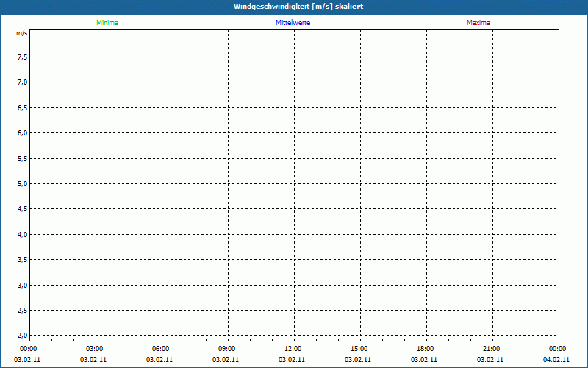The height and width of the screenshot is (368, 588).
Task: Click the green Minima legend label
Action: click(x=107, y=23)
